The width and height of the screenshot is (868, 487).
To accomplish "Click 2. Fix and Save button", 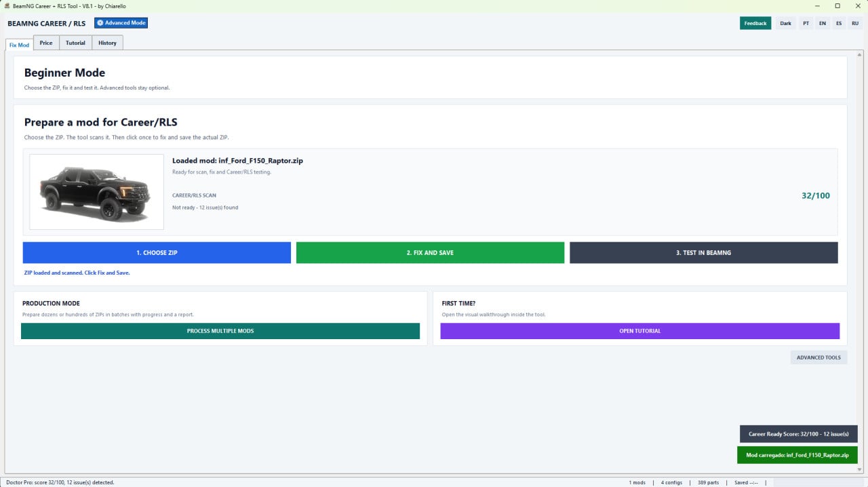I will [430, 252].
